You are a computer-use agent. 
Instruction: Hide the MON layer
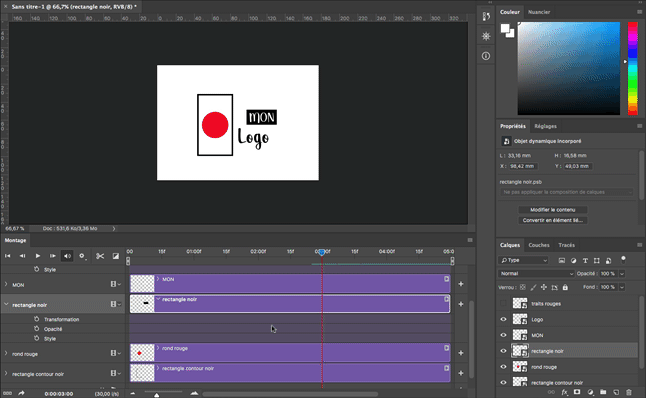tap(503, 335)
